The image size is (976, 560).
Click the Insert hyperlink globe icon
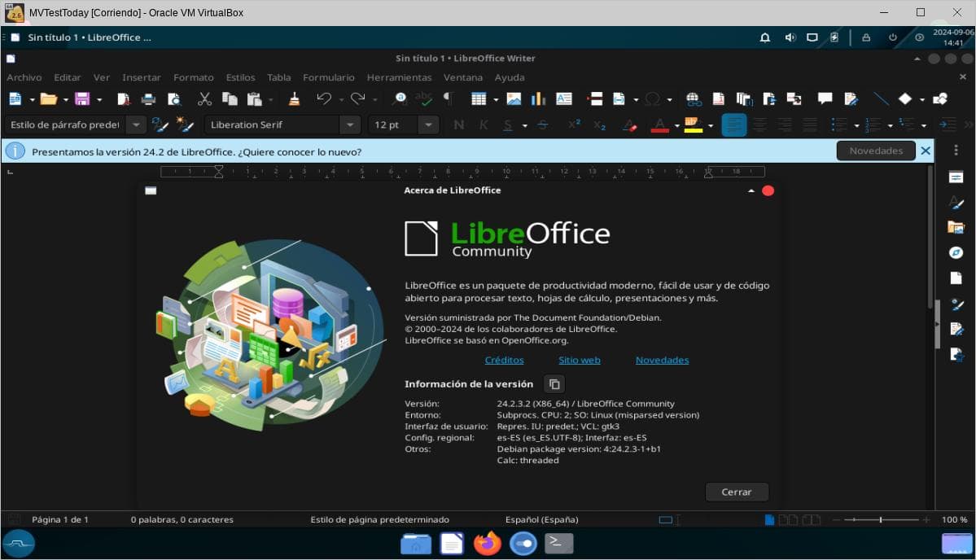[x=694, y=99]
